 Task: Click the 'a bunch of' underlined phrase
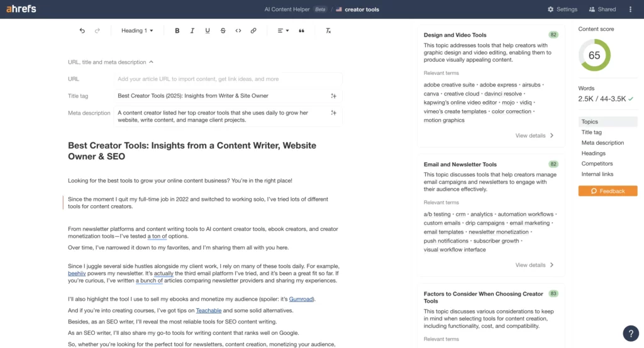click(149, 281)
